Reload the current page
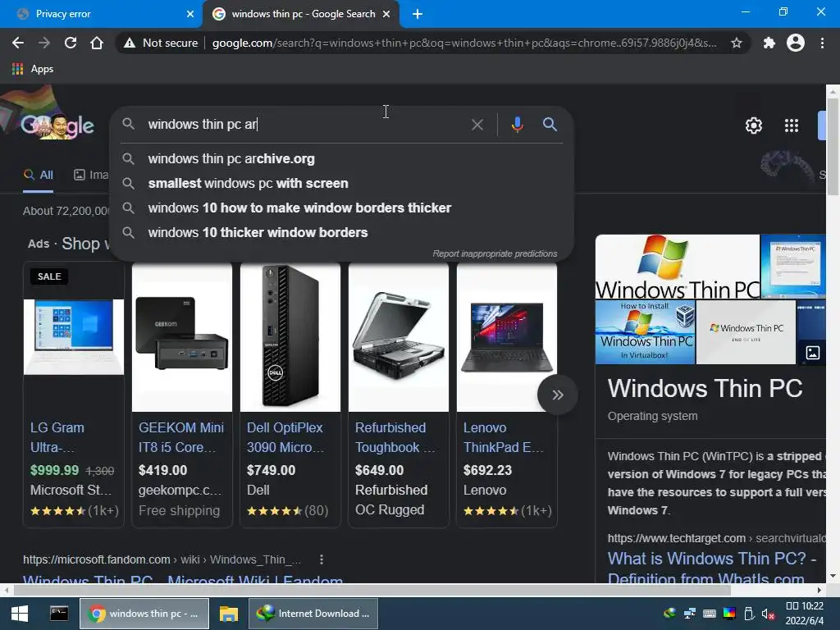Image resolution: width=840 pixels, height=630 pixels. tap(71, 43)
